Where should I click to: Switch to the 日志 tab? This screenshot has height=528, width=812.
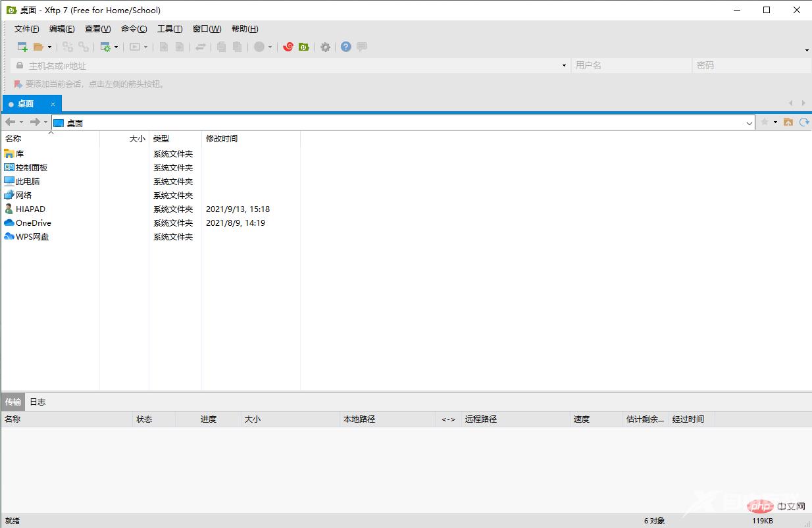(x=38, y=402)
